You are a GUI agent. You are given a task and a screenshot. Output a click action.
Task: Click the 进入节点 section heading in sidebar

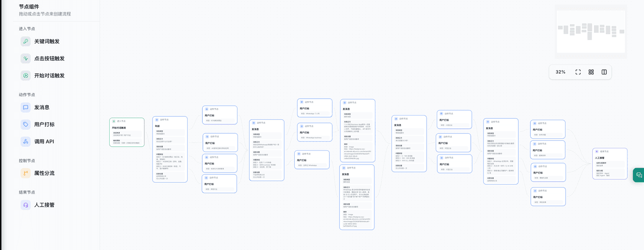point(27,29)
